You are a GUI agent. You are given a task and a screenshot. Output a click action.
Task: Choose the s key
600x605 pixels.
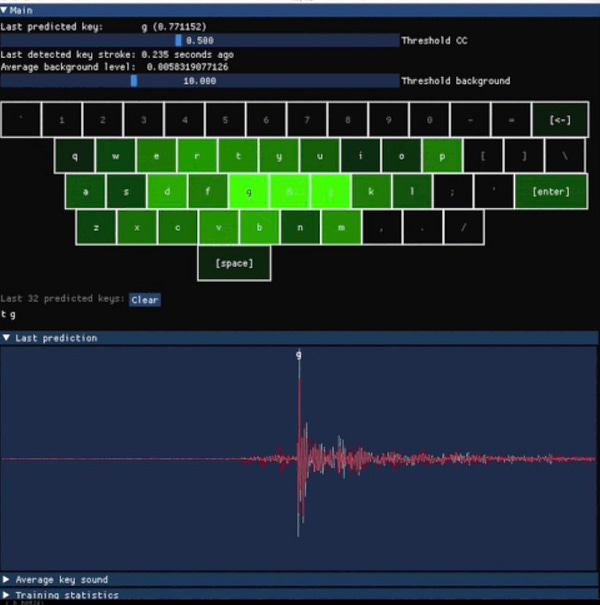click(126, 191)
